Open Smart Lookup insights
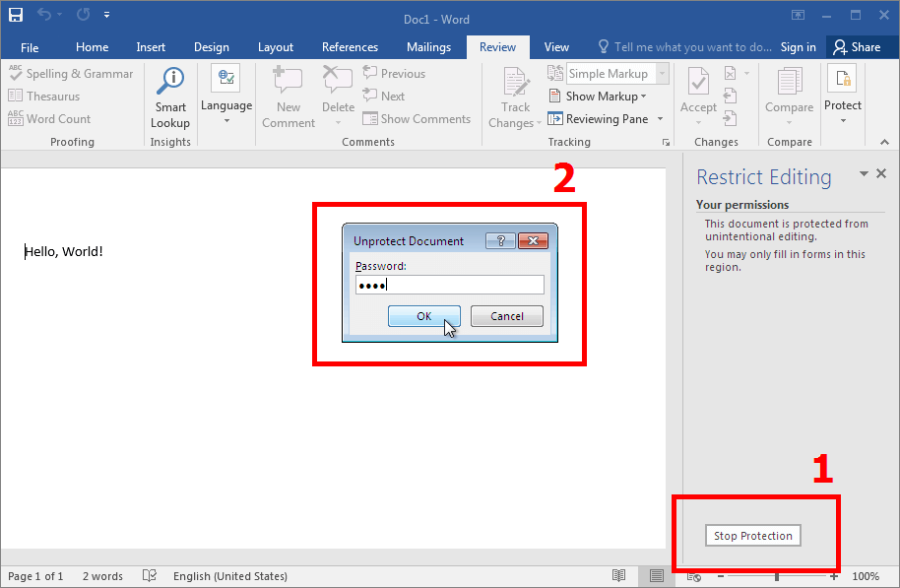 [x=170, y=98]
